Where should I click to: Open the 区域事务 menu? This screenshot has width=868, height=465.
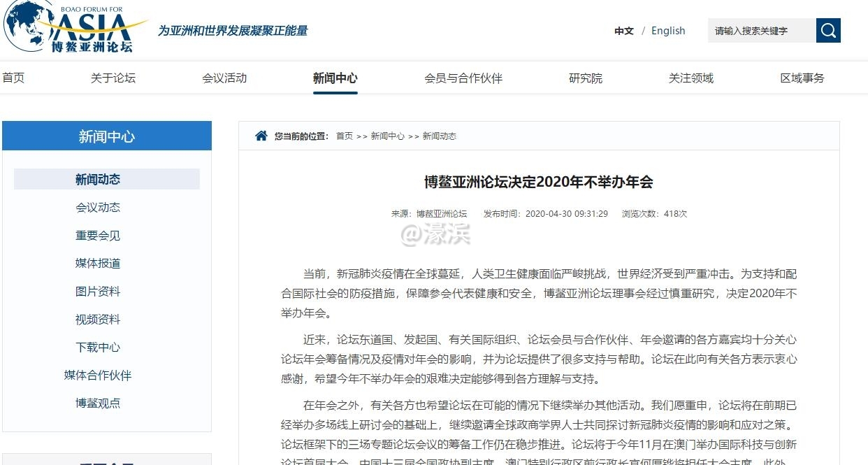tap(802, 78)
